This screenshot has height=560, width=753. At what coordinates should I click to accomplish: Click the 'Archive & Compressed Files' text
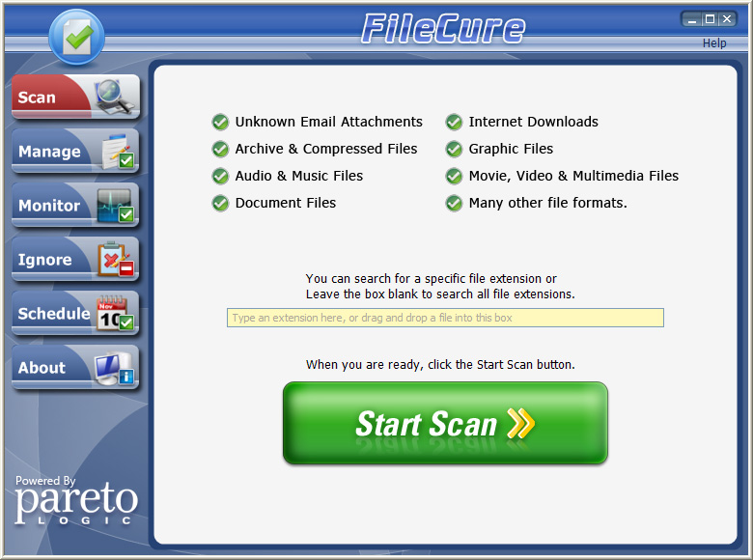[326, 149]
